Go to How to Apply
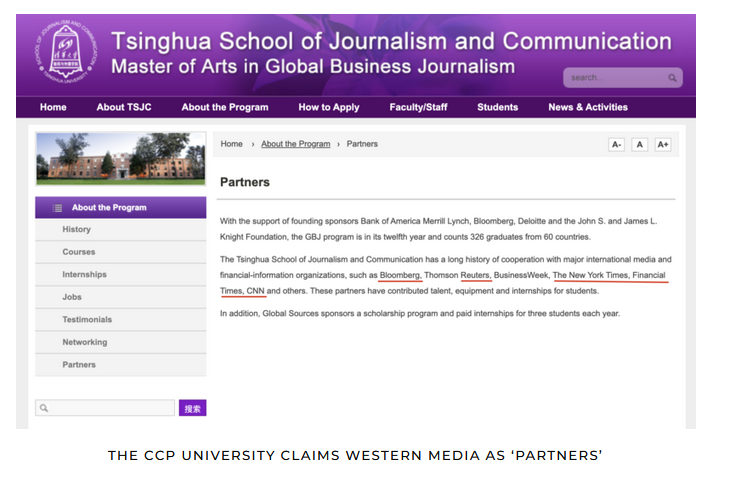The width and height of the screenshot is (753, 481). click(x=329, y=107)
